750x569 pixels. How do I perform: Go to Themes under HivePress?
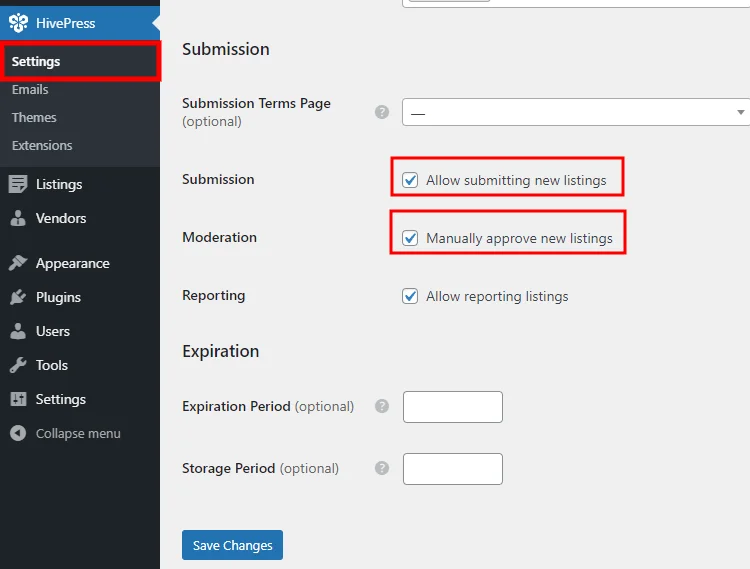pos(34,117)
